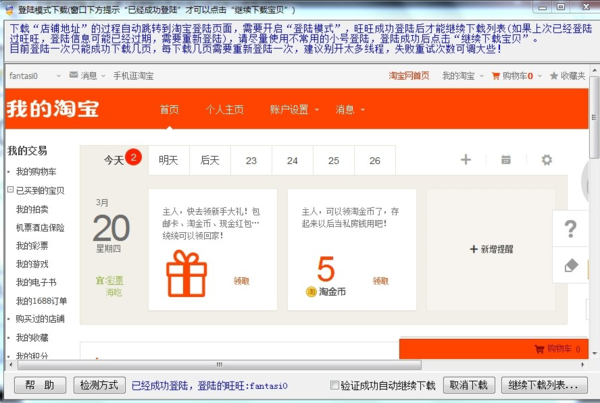600x403 pixels.
Task: Select date tab 24
Action: point(292,160)
